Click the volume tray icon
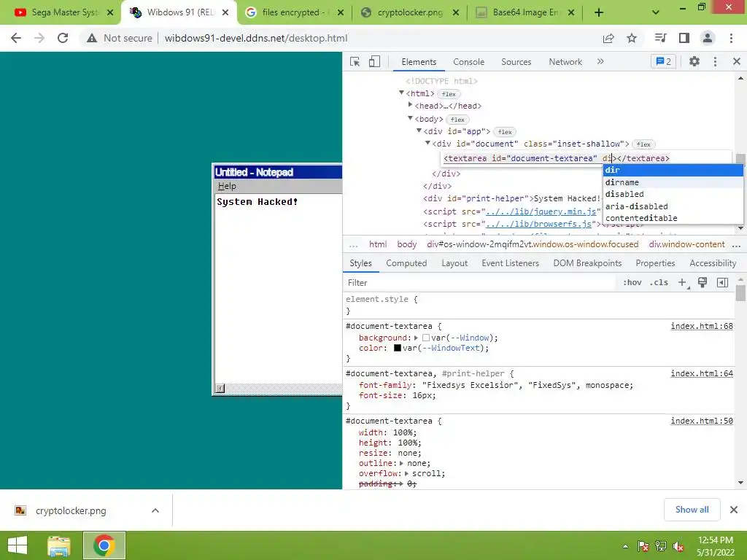The width and height of the screenshot is (747, 560). tap(678, 546)
